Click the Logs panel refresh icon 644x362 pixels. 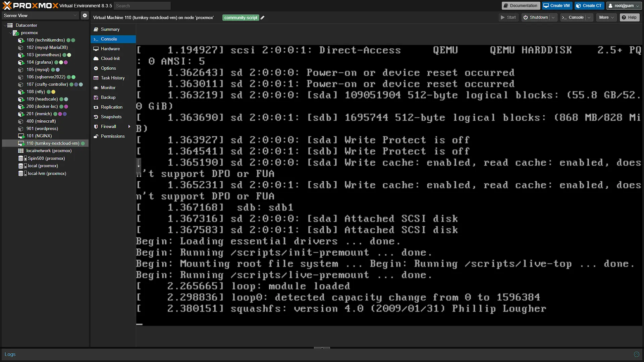click(636, 354)
